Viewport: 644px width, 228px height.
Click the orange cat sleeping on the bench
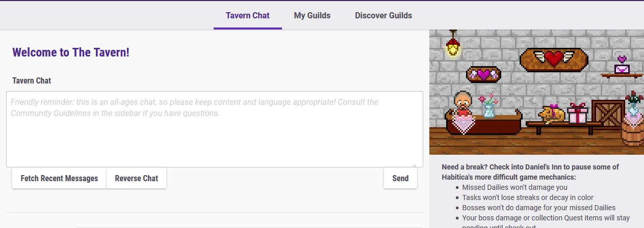pos(553,114)
